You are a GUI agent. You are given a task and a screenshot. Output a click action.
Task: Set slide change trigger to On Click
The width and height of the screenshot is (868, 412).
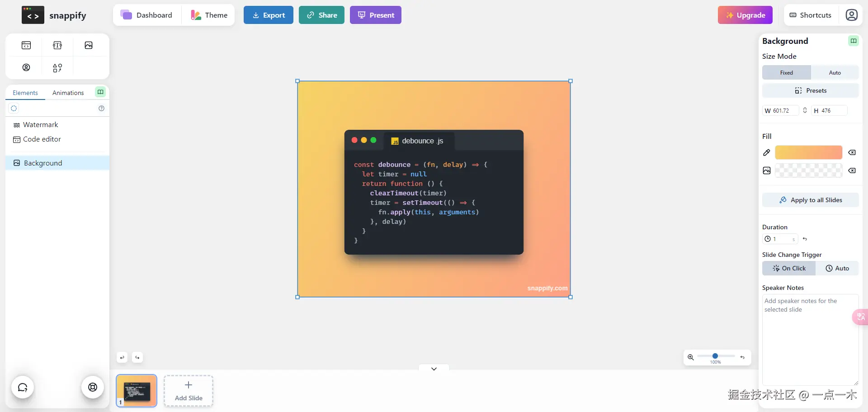(x=789, y=268)
